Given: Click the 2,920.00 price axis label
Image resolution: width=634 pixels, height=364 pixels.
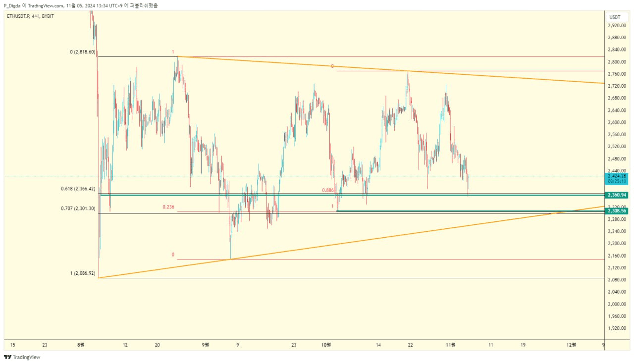Looking at the screenshot, I should (x=618, y=25).
